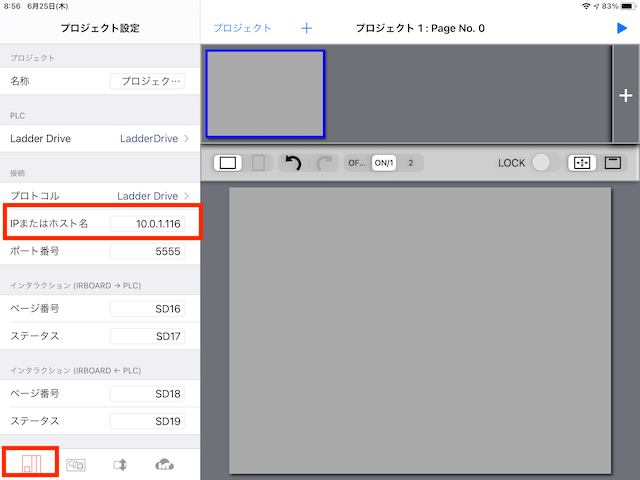640x480 pixels.
Task: Add a new item with blue plus icon
Action: (307, 28)
